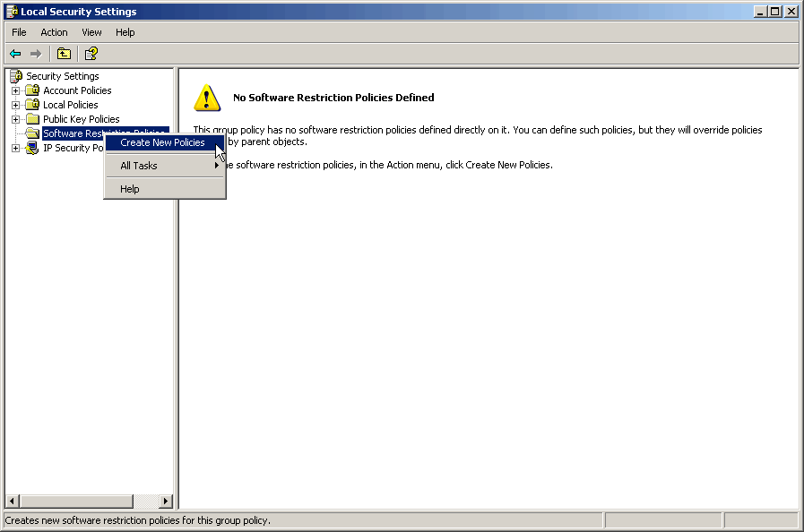
Task: Open the Action menu
Action: (x=54, y=32)
